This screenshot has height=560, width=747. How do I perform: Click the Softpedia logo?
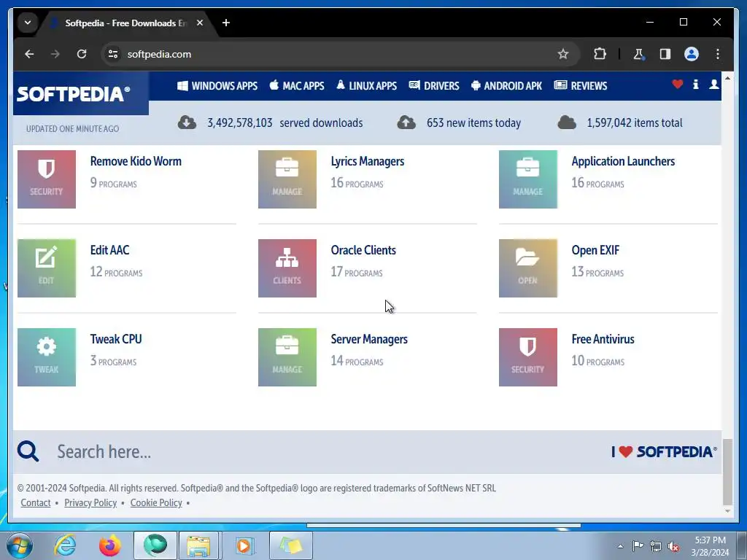pos(74,94)
